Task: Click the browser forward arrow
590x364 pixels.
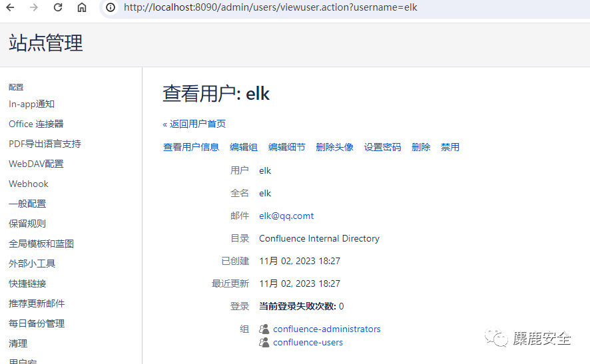Action: pos(34,7)
